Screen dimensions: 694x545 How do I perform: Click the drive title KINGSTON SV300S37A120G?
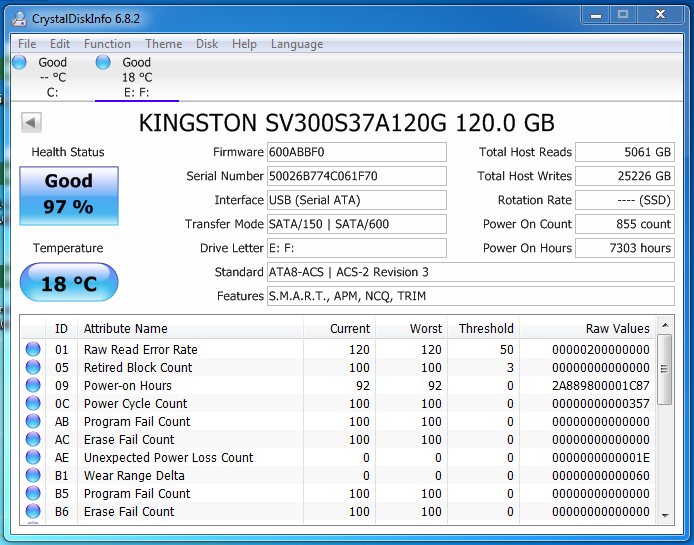293,123
